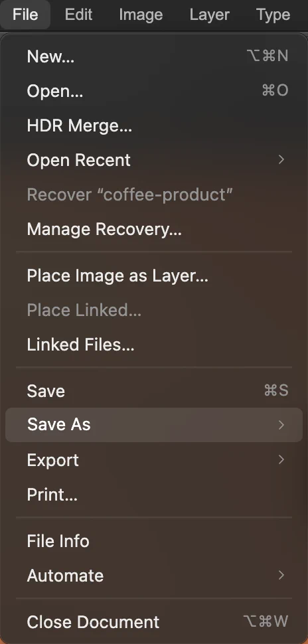This screenshot has height=644, width=308.
Task: Select Place Image as Layer…
Action: pyautogui.click(x=154, y=276)
